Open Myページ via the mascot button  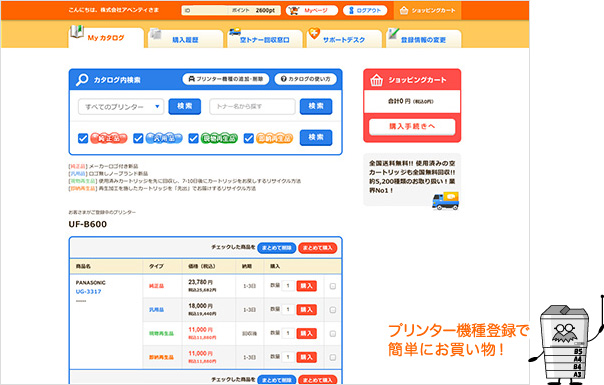coord(312,10)
